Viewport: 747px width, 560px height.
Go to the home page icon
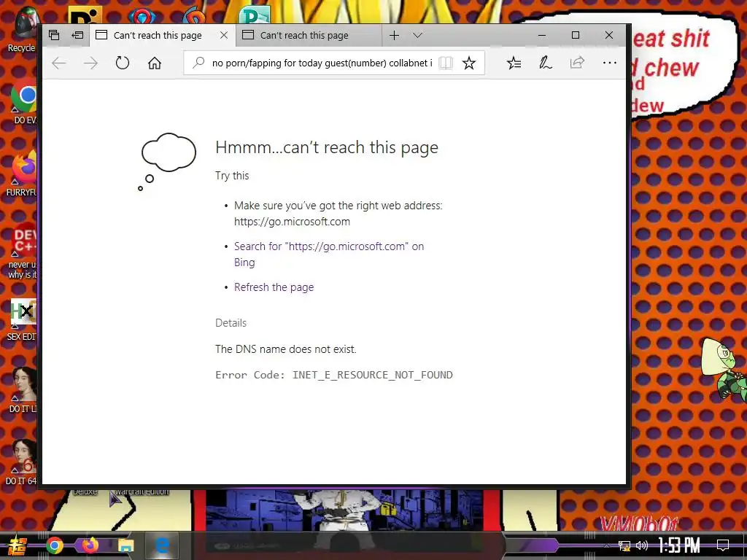[x=155, y=63]
